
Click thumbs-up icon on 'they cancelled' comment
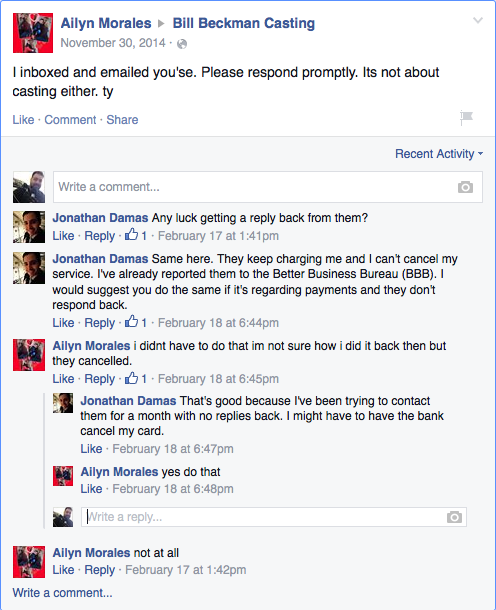(x=131, y=378)
